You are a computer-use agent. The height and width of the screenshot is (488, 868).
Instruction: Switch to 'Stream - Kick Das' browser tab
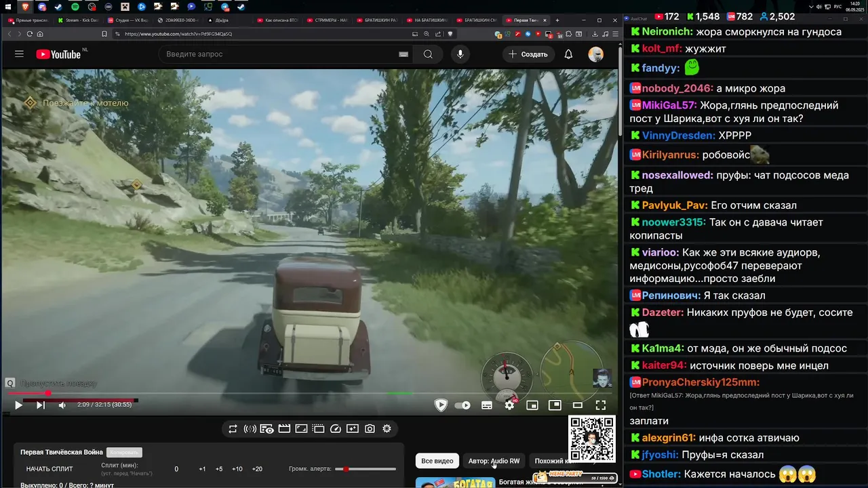77,20
